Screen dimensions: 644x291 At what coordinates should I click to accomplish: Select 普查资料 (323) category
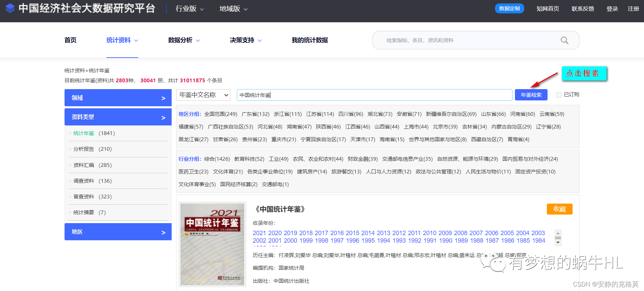(x=92, y=197)
